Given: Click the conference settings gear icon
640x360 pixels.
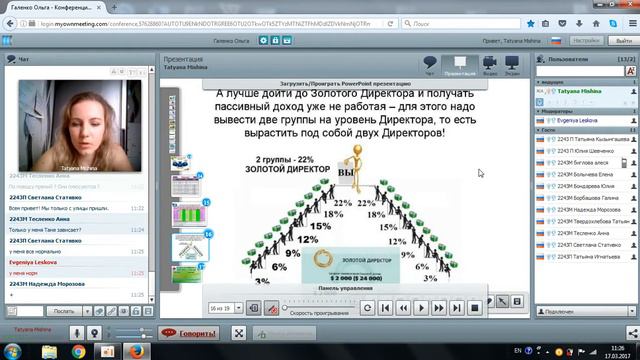Looking at the screenshot, I should pyautogui.click(x=264, y=40).
